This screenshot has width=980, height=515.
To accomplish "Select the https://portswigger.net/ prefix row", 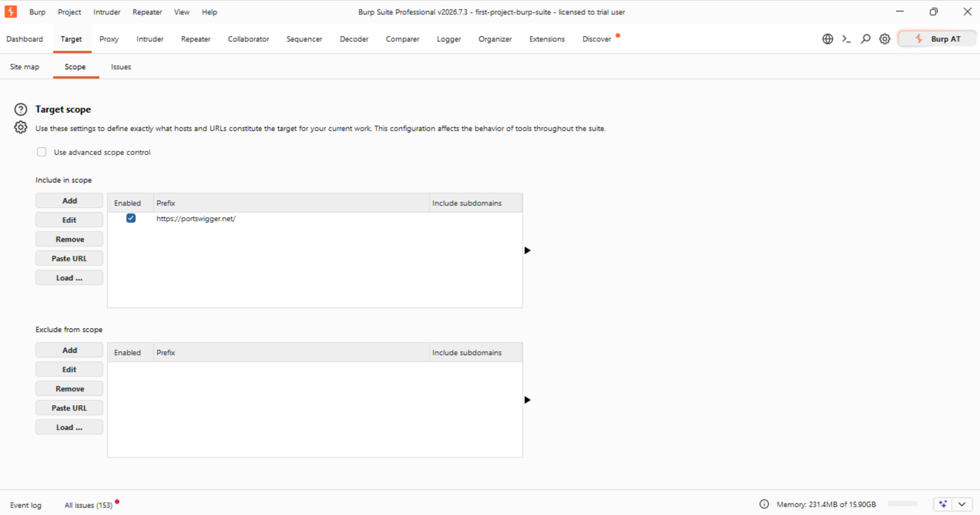I will click(x=315, y=218).
